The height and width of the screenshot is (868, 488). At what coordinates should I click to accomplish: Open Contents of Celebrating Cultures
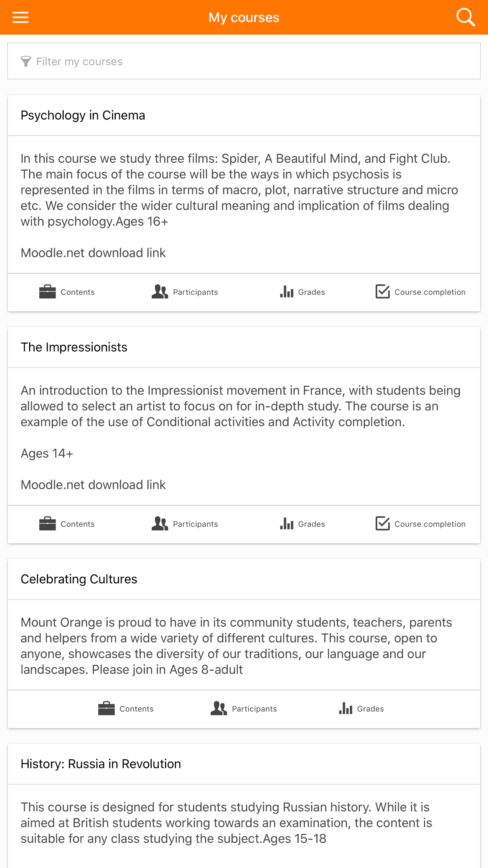tap(126, 709)
